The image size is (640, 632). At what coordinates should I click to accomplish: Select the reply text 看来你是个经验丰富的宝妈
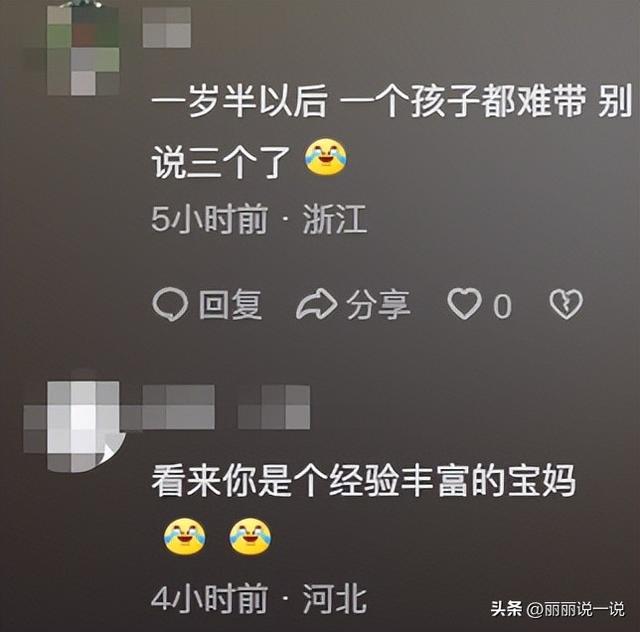click(x=363, y=481)
